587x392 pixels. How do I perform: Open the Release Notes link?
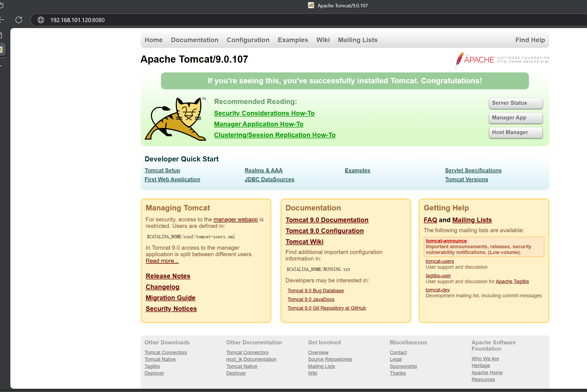168,276
